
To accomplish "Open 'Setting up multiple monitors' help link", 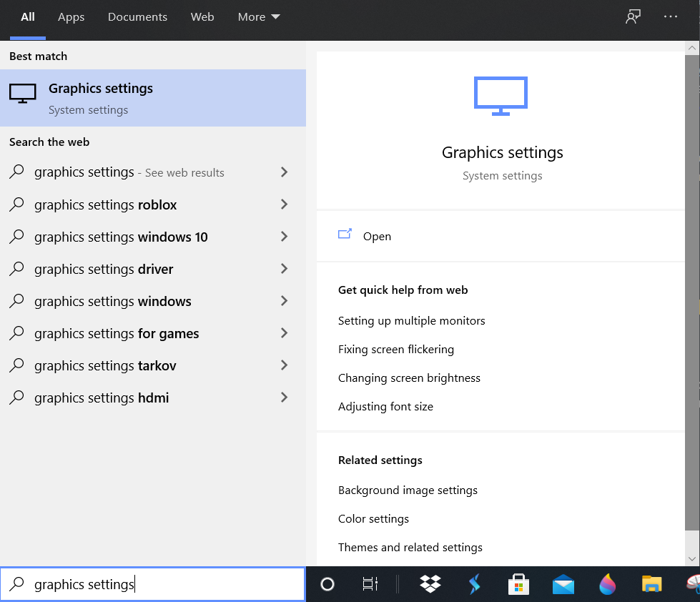I will pos(411,321).
